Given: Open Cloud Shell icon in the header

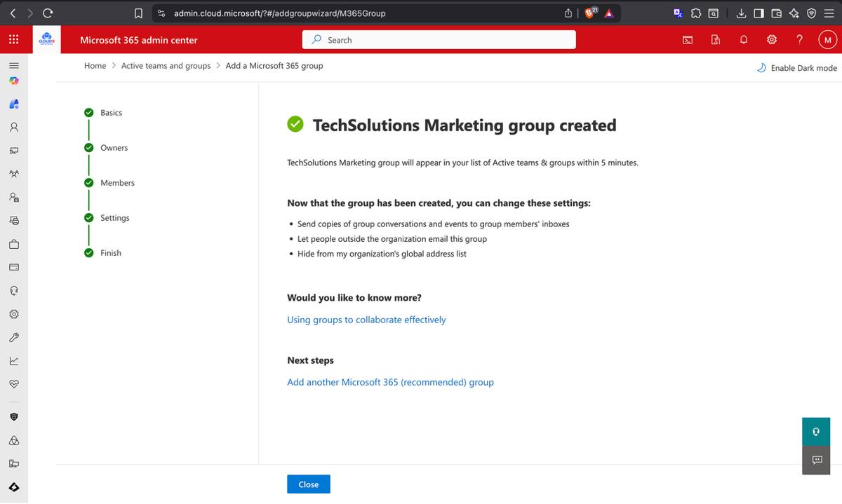Looking at the screenshot, I should pyautogui.click(x=688, y=40).
